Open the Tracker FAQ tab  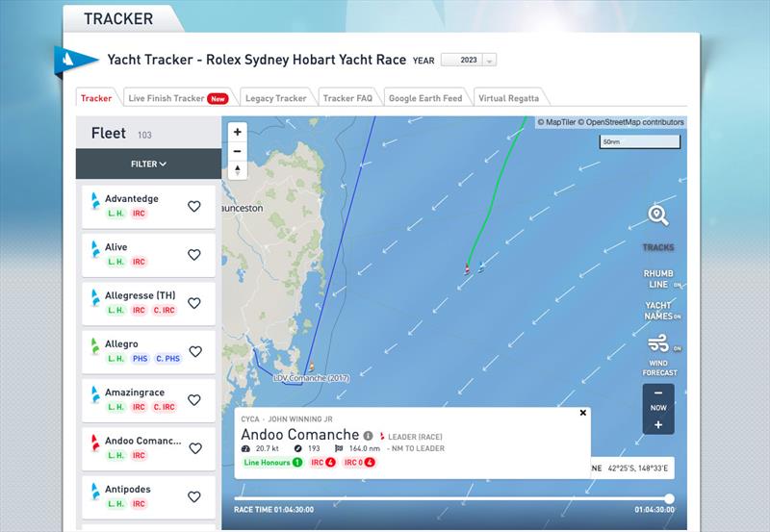[347, 98]
